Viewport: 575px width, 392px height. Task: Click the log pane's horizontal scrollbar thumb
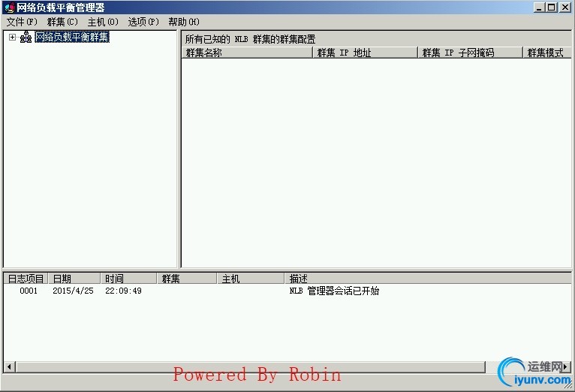pos(251,366)
